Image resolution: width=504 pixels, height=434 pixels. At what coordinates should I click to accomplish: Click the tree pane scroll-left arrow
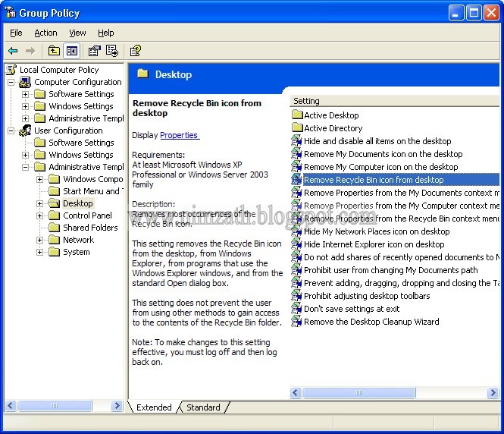click(x=11, y=405)
